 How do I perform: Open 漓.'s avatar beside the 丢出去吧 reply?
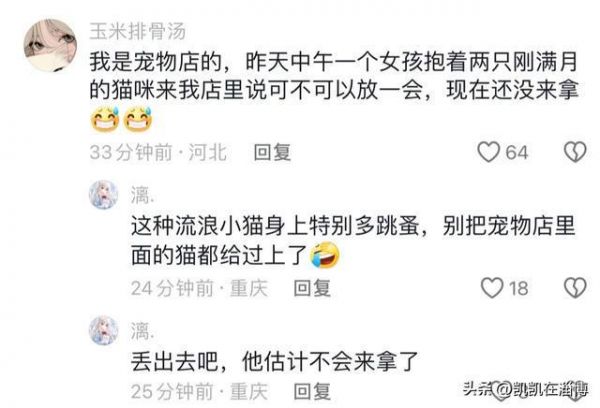(104, 330)
